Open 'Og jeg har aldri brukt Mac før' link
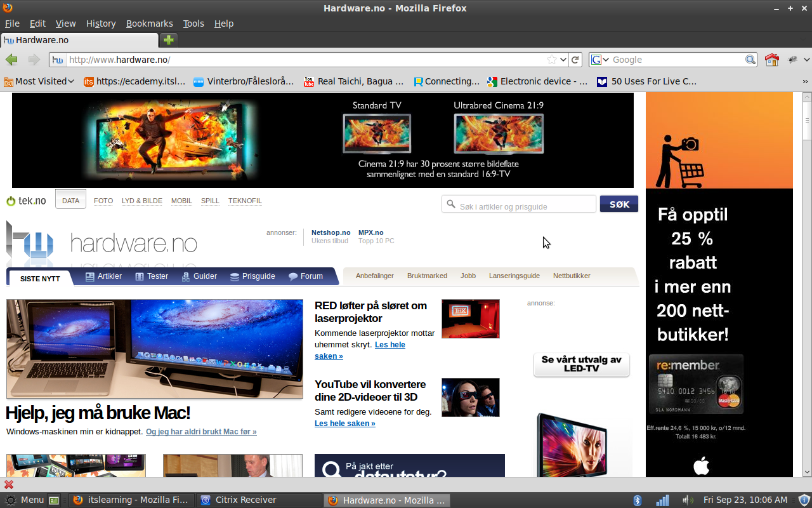The image size is (812, 508). pos(201,432)
